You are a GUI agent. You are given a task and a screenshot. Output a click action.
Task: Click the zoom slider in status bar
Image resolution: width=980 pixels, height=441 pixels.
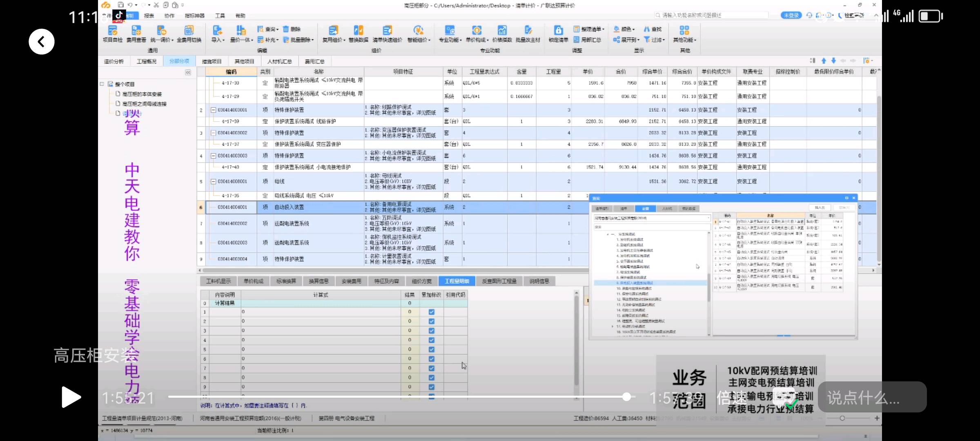842,418
